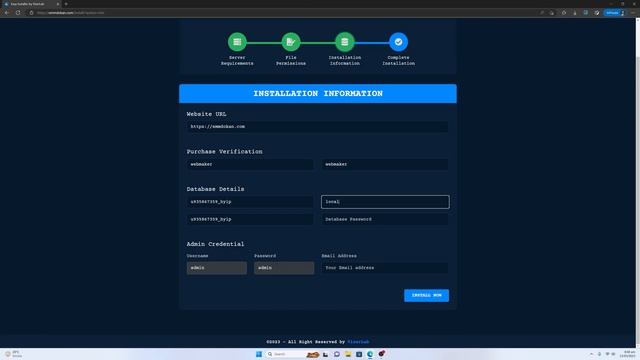The height and width of the screenshot is (360, 640).
Task: Open File Explorer from taskbar
Action: click(x=348, y=354)
